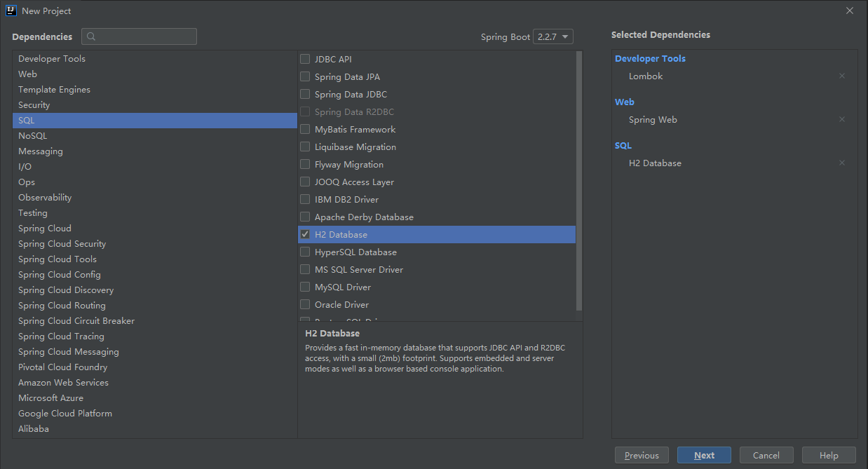
Task: Remove H2 Database with the X icon
Action: 841,163
